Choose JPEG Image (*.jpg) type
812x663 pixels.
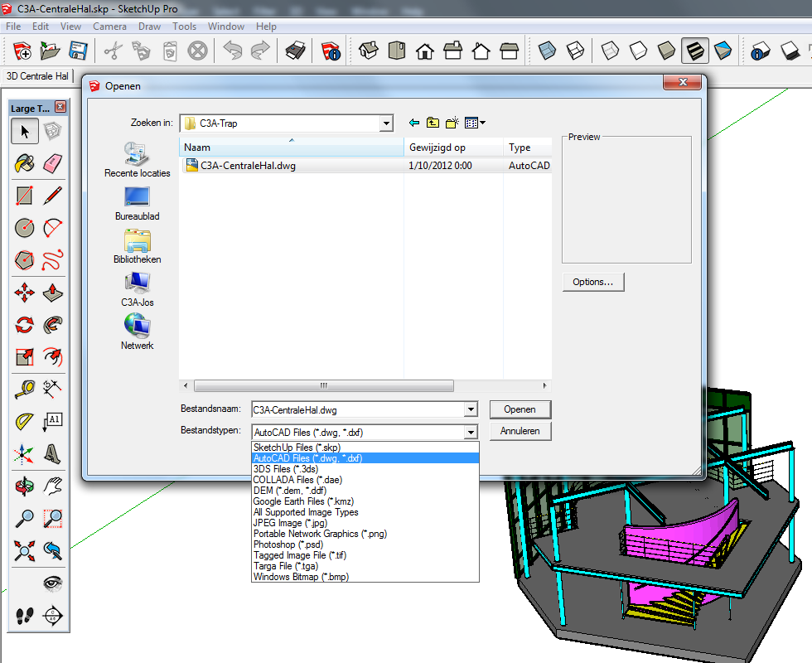tap(365, 523)
